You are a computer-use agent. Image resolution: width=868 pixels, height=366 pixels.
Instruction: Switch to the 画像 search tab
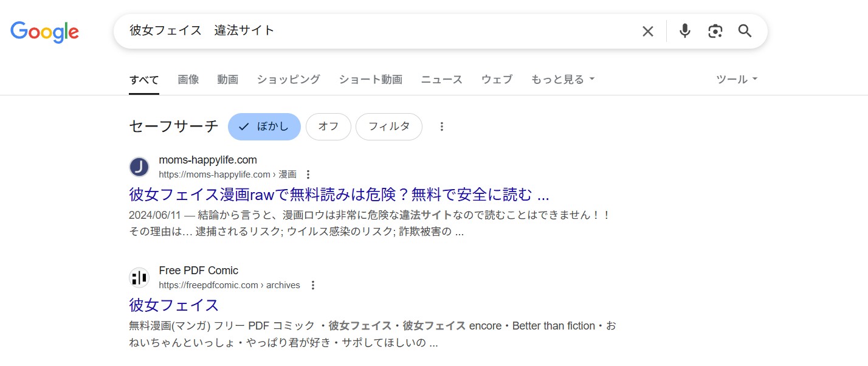tap(188, 79)
